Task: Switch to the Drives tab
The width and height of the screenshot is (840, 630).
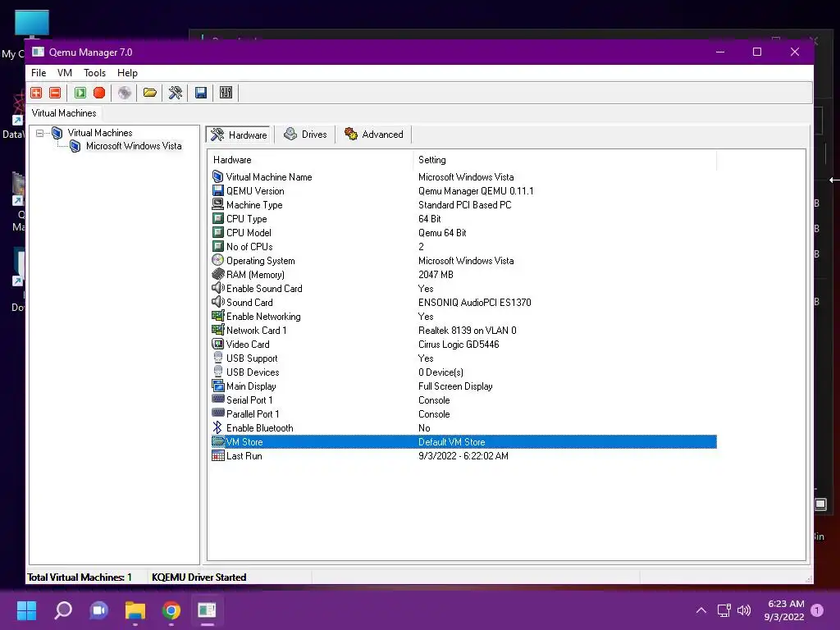Action: [305, 135]
